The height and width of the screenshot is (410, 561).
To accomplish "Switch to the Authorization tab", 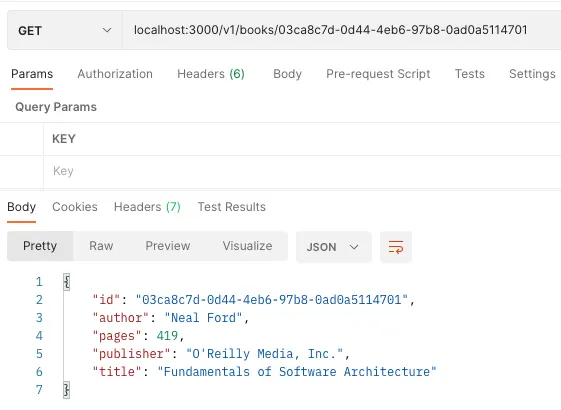I will (x=115, y=74).
